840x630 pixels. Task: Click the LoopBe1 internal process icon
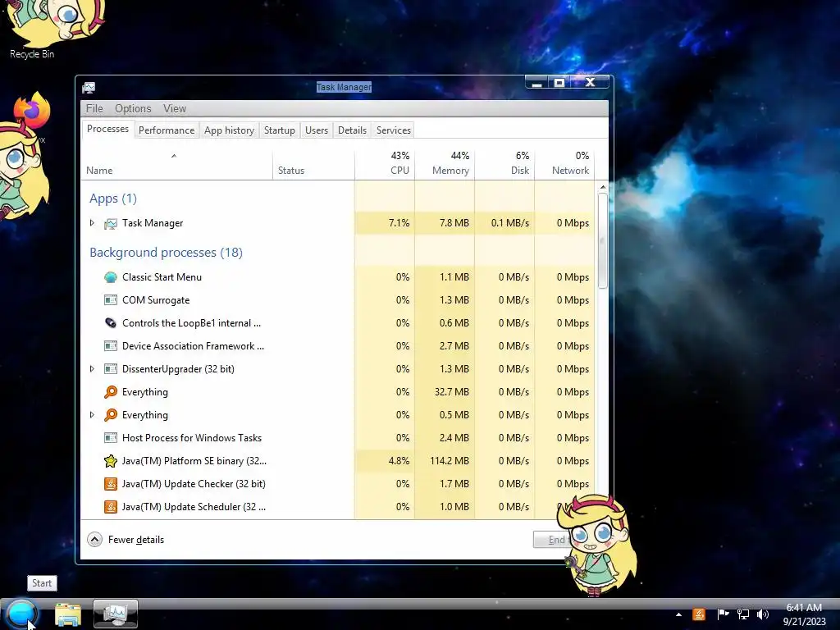pyautogui.click(x=111, y=323)
